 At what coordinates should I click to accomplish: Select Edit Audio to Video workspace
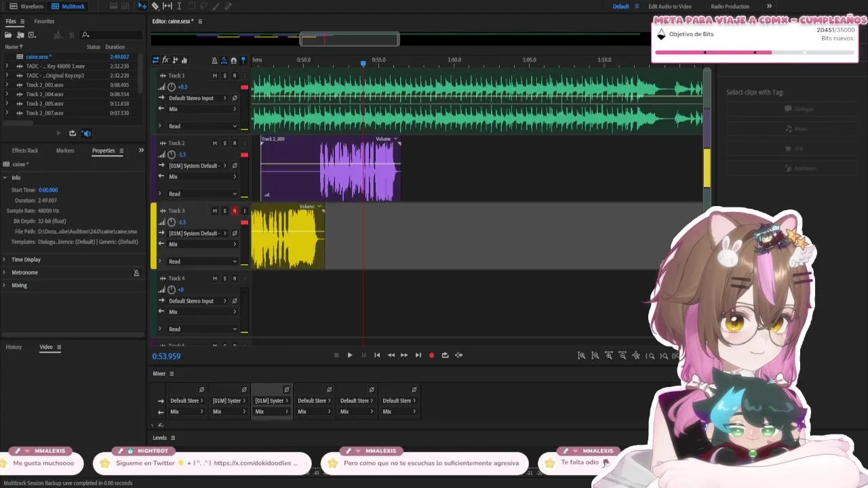(x=670, y=6)
